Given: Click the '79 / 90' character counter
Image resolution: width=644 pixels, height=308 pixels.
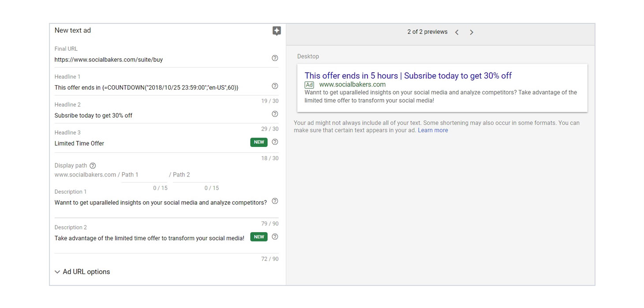Looking at the screenshot, I should click(270, 224).
